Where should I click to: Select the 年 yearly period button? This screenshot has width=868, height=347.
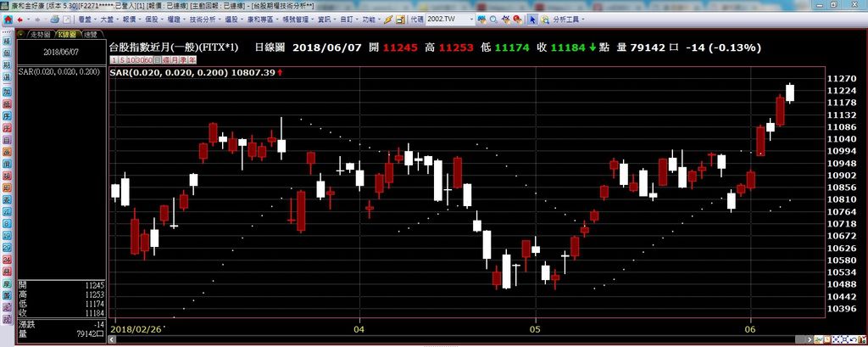(x=192, y=59)
